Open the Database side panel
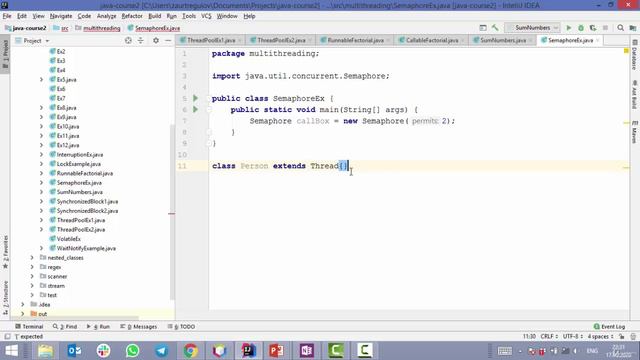This screenshot has height=360, width=640. click(x=635, y=56)
